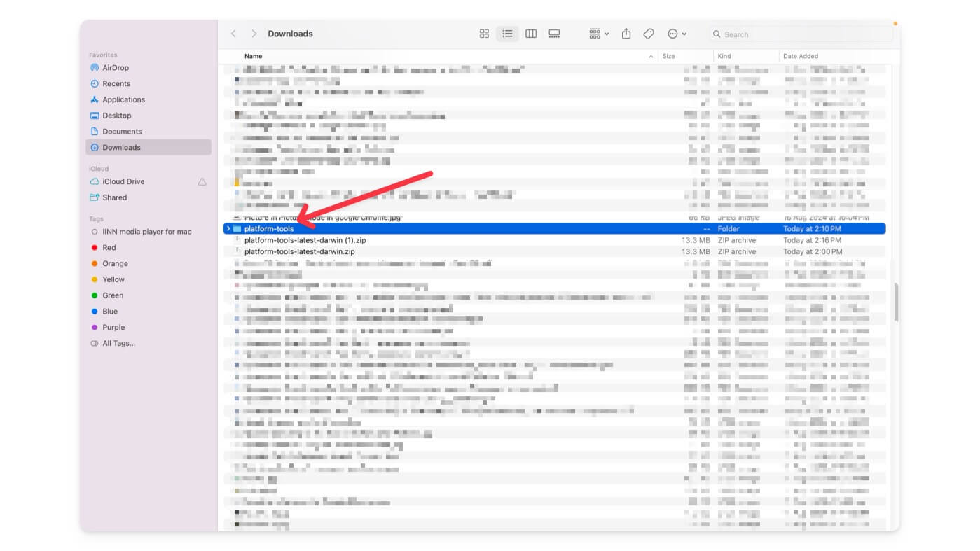Filter by the Blue tag
Viewport: 980px width, 551px height.
149,312
